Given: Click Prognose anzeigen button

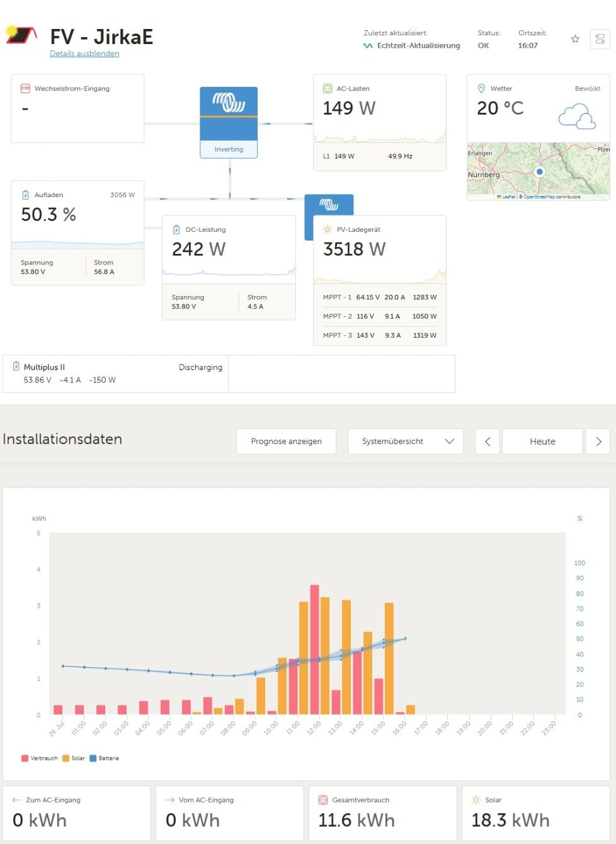Looking at the screenshot, I should coord(286,442).
